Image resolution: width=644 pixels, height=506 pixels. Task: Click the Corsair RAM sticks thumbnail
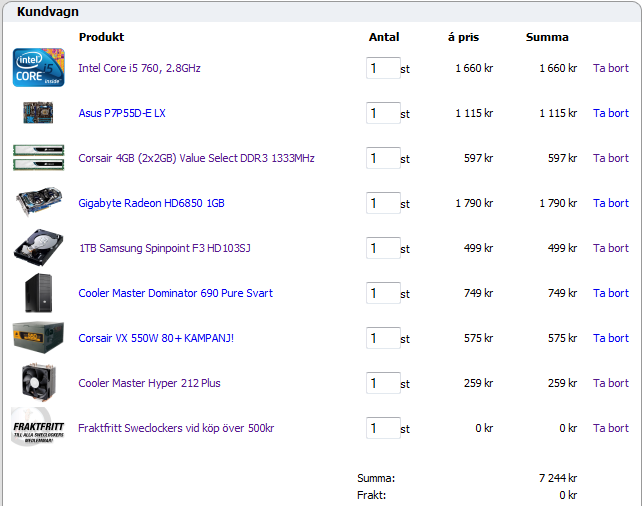click(x=39, y=158)
